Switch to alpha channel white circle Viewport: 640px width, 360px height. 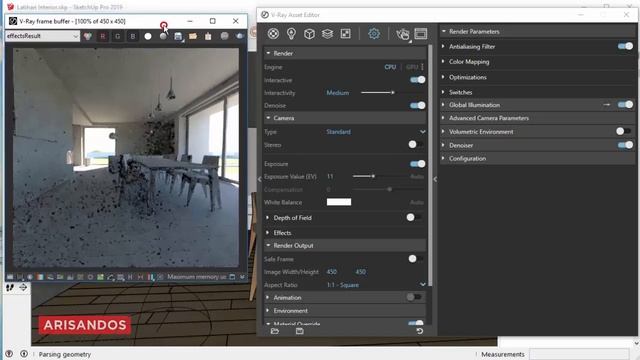[148, 36]
